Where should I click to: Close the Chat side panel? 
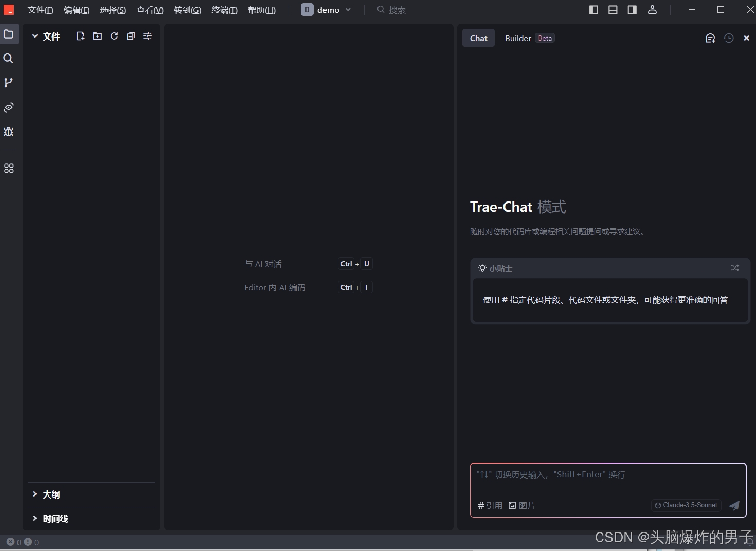(x=746, y=38)
